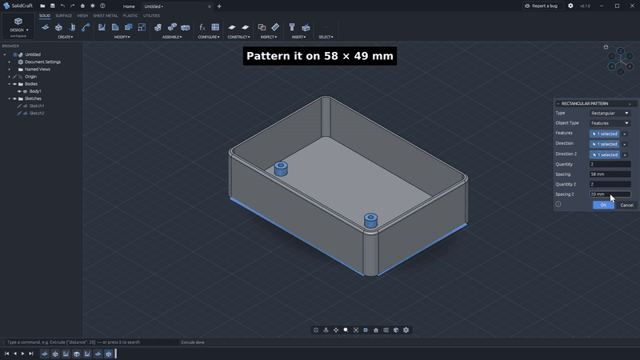This screenshot has width=640, height=360.
Task: Switch to the UTILITIES ribbon tab
Action: 151,16
